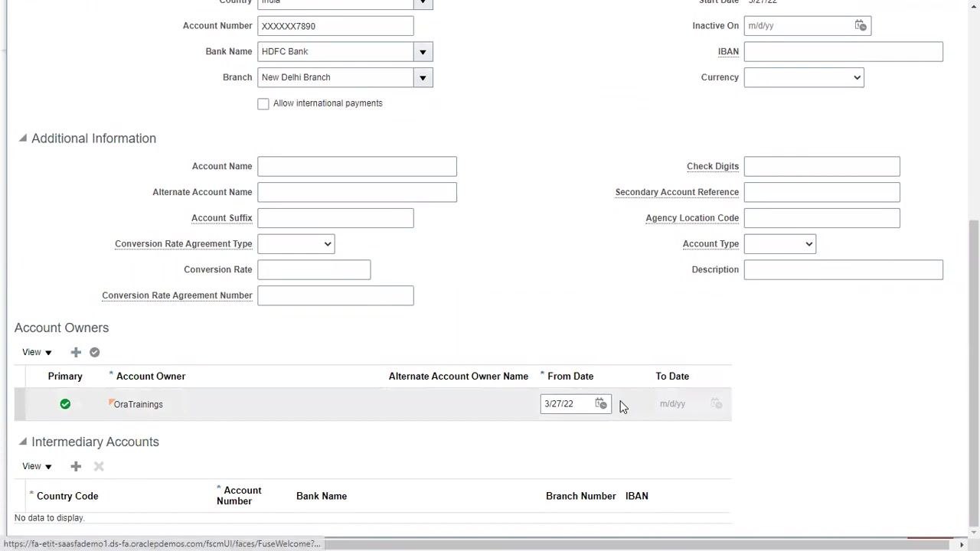
Task: Open the View menu in Intermediary Accounts
Action: (x=37, y=466)
